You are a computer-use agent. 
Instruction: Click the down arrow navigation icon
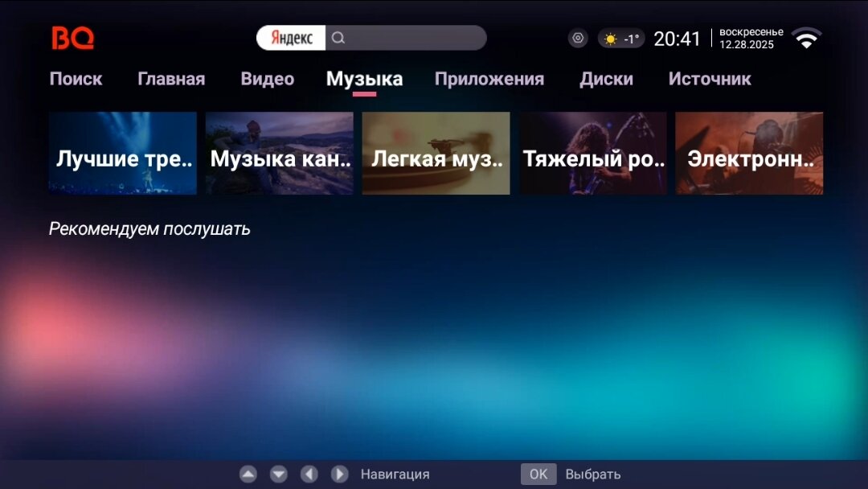pyautogui.click(x=278, y=474)
